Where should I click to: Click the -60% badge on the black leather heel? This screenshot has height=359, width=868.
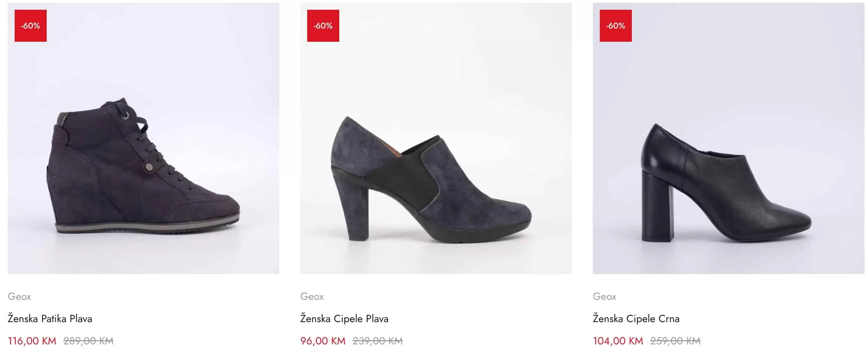615,26
